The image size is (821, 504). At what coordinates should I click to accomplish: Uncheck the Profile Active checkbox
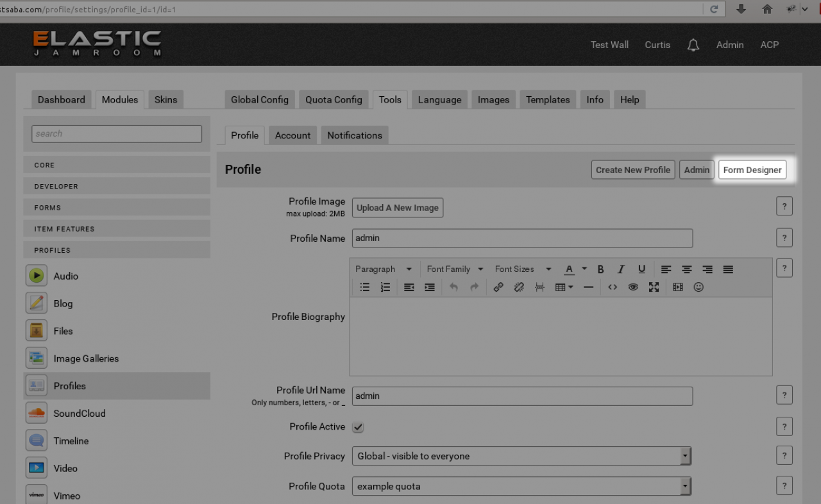click(x=358, y=427)
